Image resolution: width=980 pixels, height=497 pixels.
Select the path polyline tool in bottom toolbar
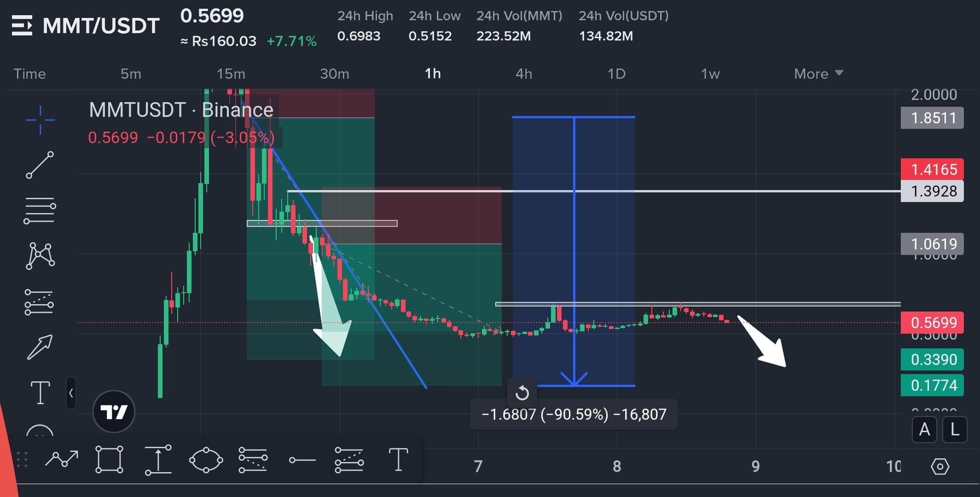point(62,459)
